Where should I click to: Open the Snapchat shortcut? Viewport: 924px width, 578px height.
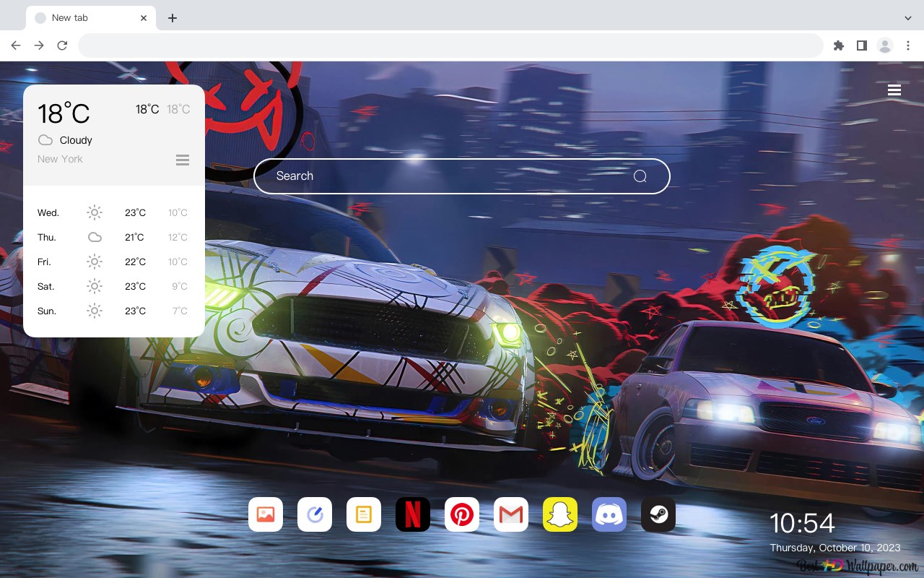[x=560, y=514]
